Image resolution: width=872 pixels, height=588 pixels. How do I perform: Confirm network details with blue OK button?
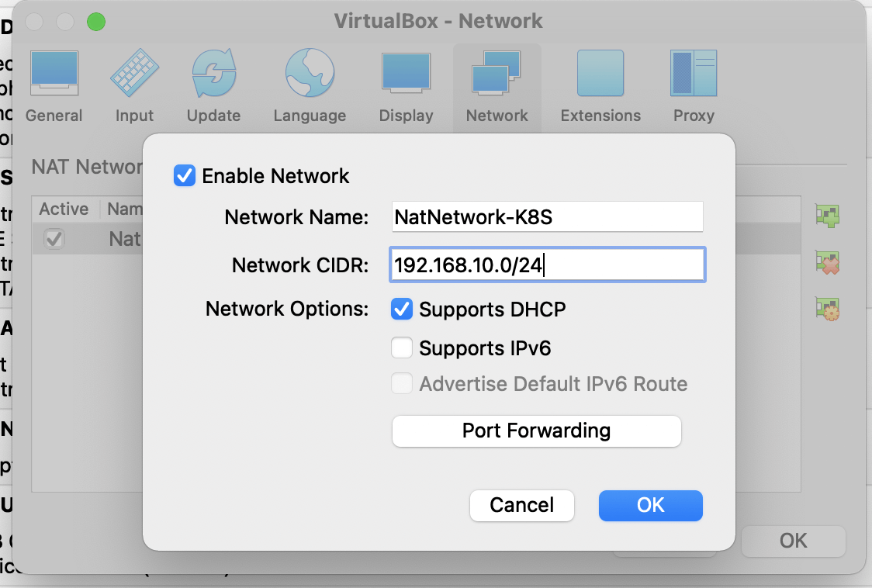(x=650, y=505)
